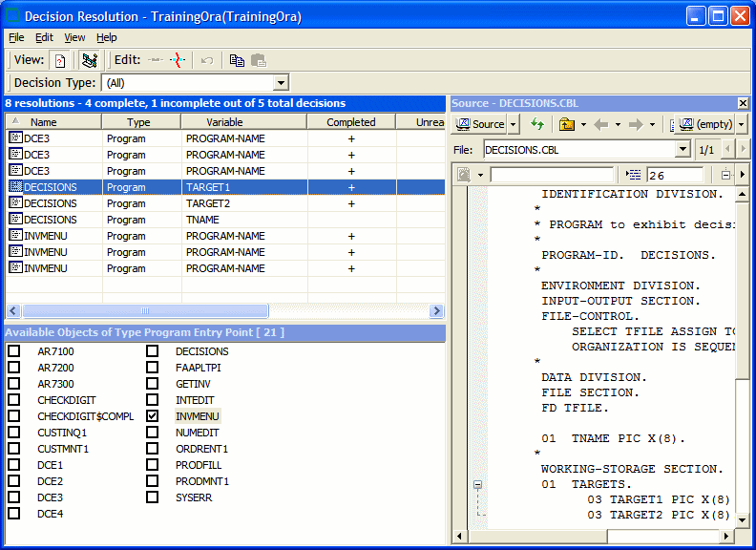756x550 pixels.
Task: Click the yellow folder up icon
Action: 567,124
